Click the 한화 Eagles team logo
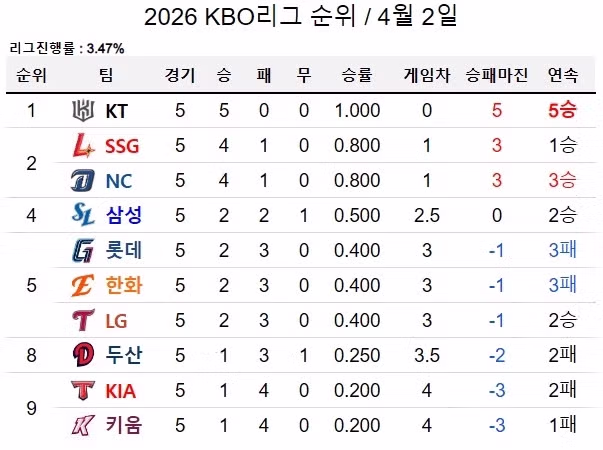This screenshot has height=450, width=603. point(82,285)
